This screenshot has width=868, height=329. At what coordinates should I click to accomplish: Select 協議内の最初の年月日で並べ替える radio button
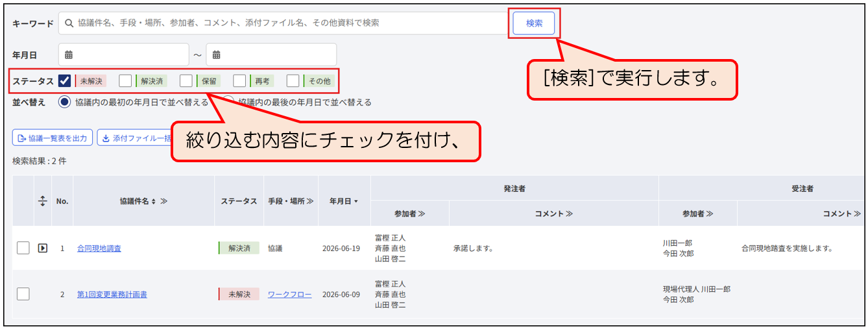pos(64,102)
